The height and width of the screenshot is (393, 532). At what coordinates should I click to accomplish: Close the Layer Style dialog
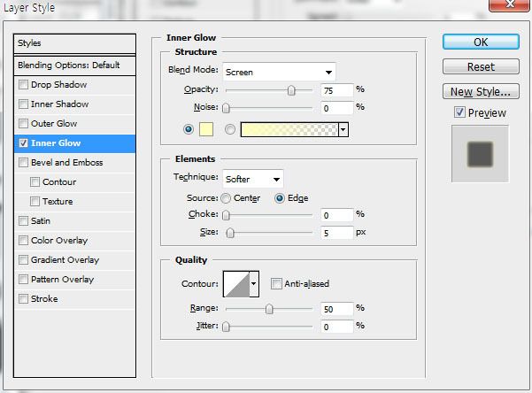[x=510, y=4]
